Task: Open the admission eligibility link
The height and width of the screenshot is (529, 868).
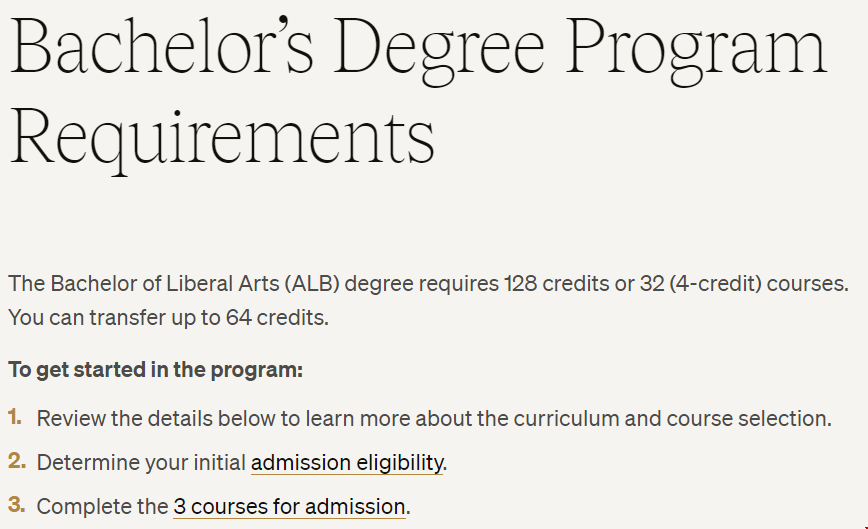Action: click(347, 463)
